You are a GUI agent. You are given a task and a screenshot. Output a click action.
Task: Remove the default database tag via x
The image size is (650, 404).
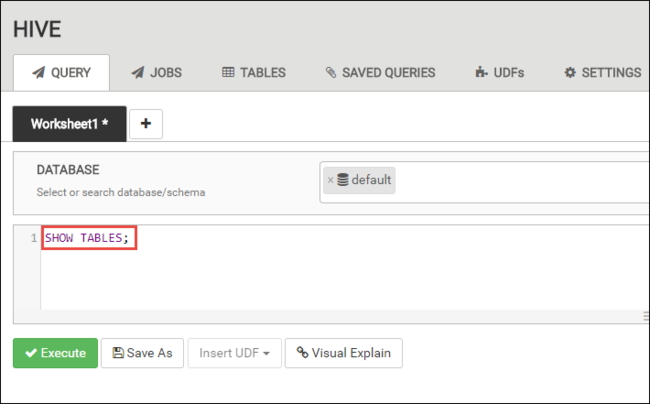coord(330,180)
